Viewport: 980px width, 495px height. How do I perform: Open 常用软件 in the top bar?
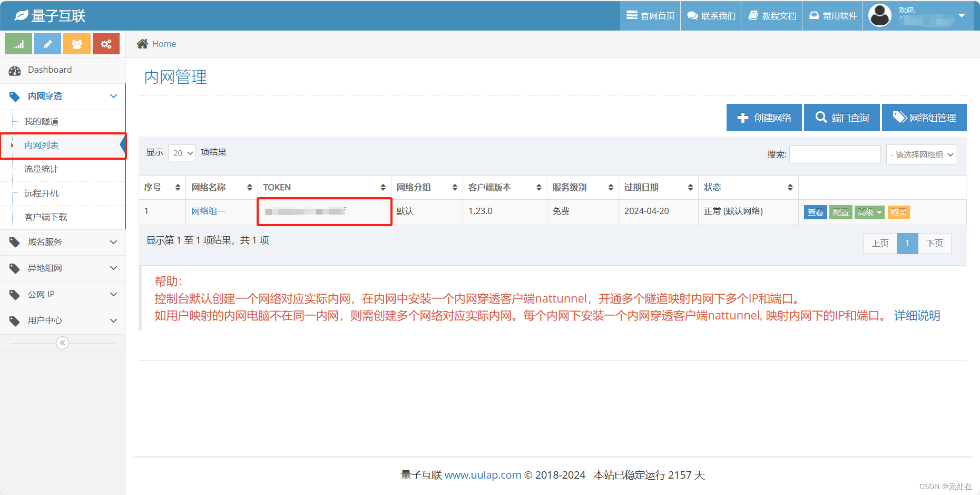click(x=832, y=16)
